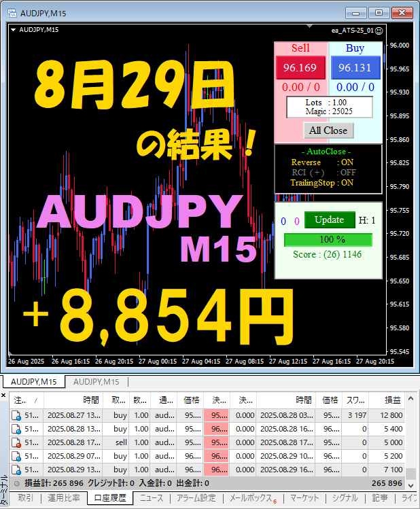Viewport: 420px width, 509px height.
Task: Click the blue Buy 96.131 price button
Action: (x=355, y=67)
